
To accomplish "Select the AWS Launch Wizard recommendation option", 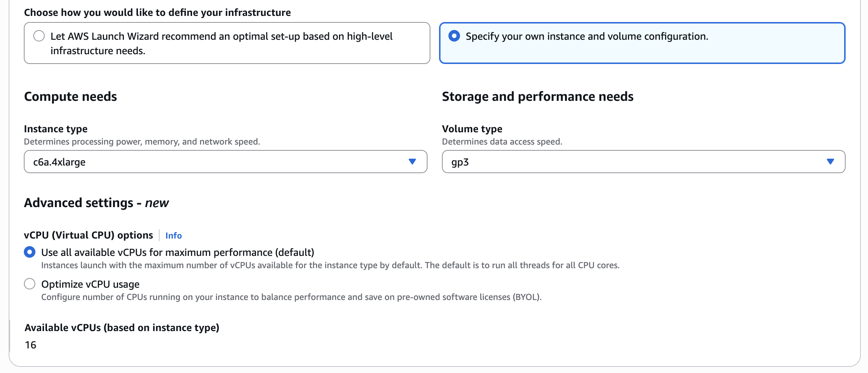I will 39,36.
